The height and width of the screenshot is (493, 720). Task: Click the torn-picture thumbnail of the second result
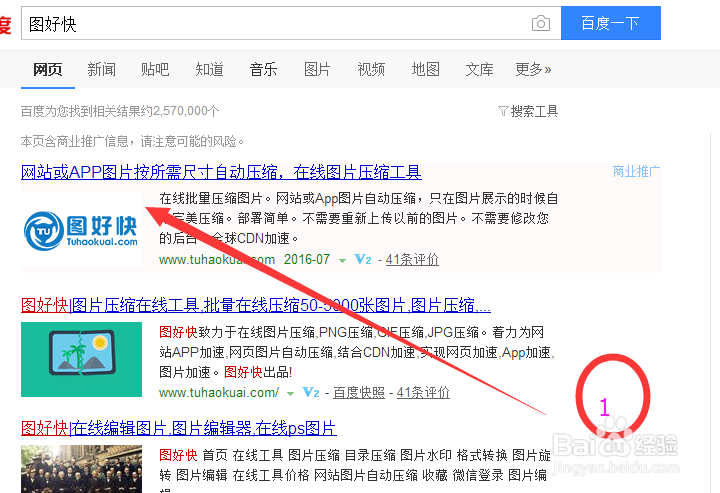pos(81,359)
